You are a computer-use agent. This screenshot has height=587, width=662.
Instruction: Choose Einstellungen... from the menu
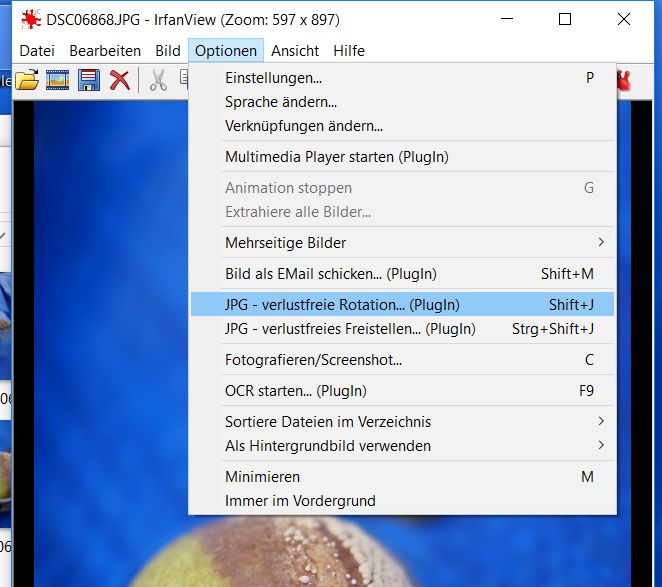coord(402,78)
